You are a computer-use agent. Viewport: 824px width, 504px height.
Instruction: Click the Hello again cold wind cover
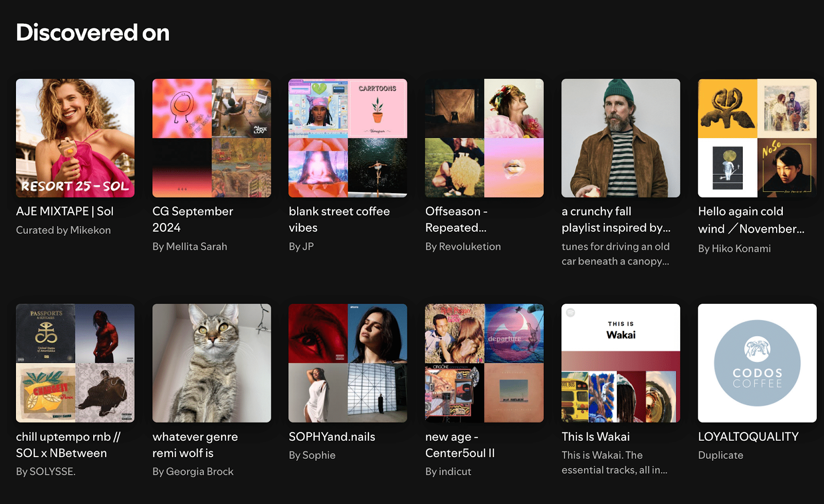tap(757, 138)
